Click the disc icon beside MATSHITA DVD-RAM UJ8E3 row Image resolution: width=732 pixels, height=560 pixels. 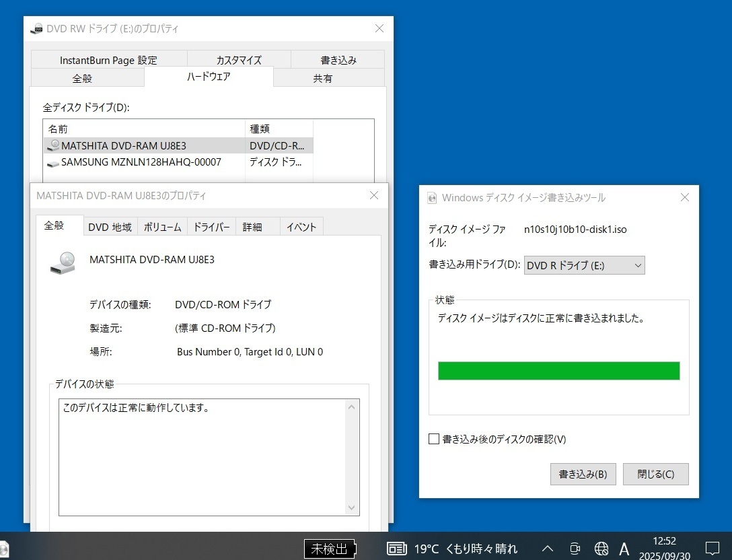click(53, 146)
